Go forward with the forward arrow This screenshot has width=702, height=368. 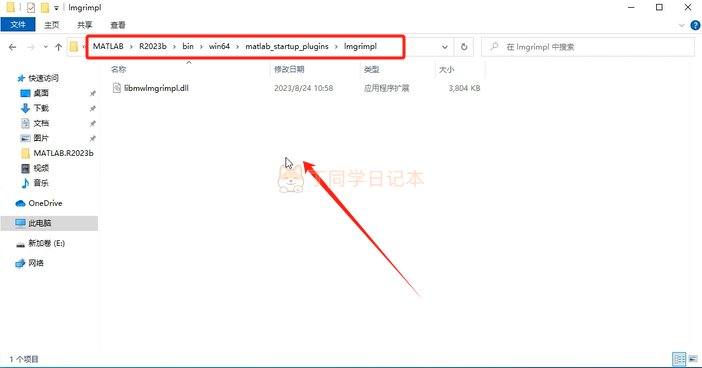31,47
